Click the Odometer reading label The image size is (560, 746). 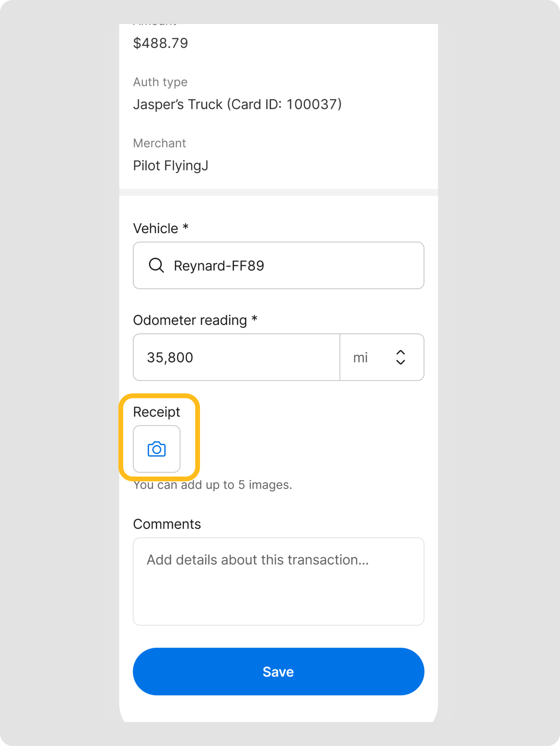pyautogui.click(x=190, y=320)
